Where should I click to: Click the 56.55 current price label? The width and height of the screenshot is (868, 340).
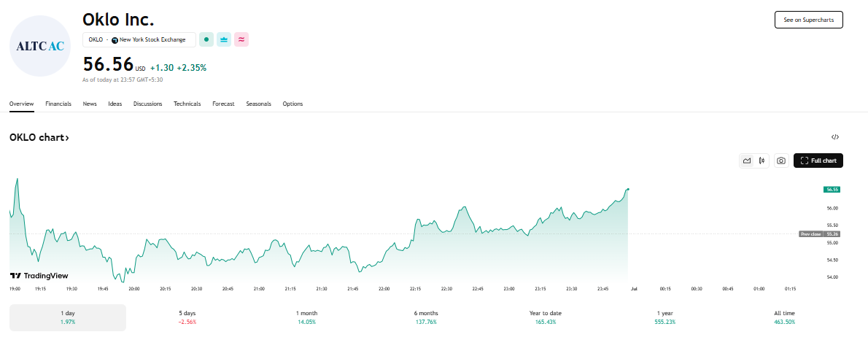click(x=832, y=190)
